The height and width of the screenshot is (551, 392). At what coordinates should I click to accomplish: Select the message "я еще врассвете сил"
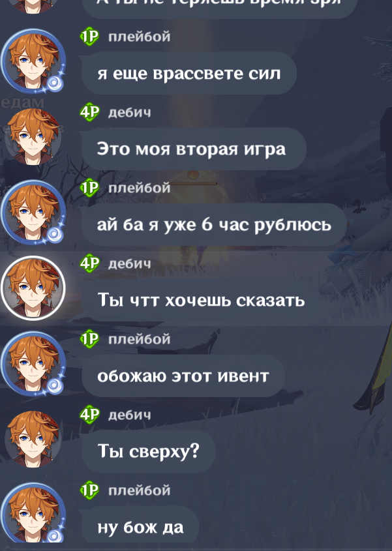(x=189, y=73)
